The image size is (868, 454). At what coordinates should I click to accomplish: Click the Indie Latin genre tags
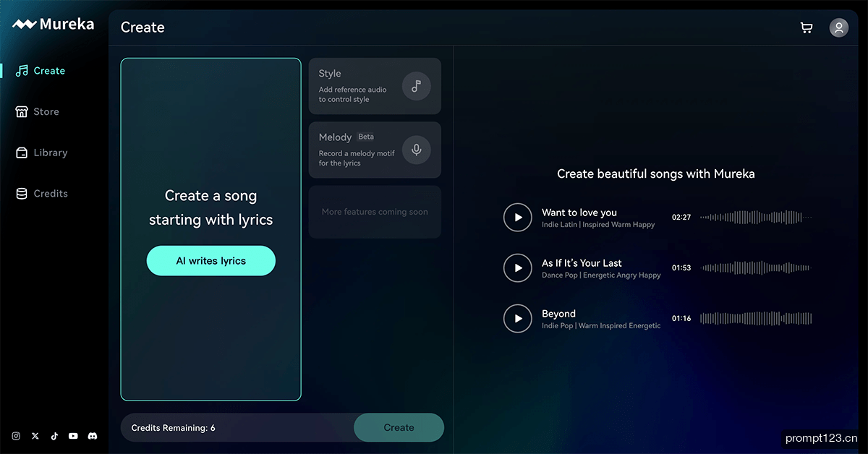[598, 225]
